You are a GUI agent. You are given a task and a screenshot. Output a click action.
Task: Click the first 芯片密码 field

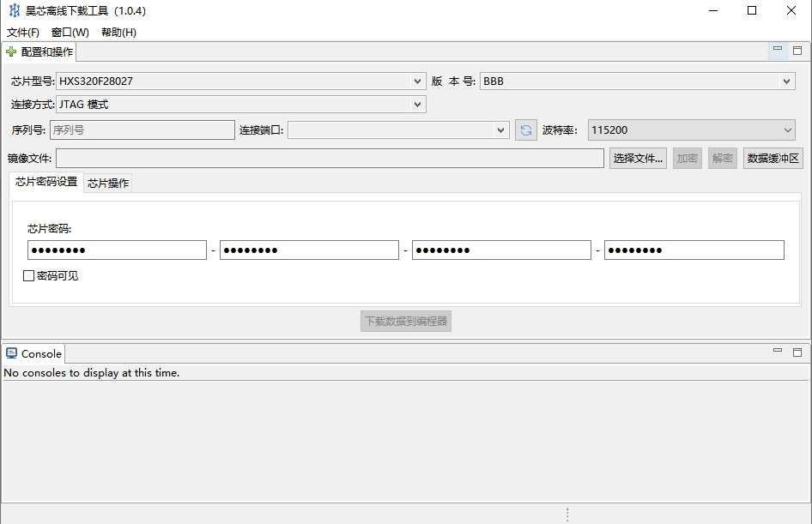point(117,250)
